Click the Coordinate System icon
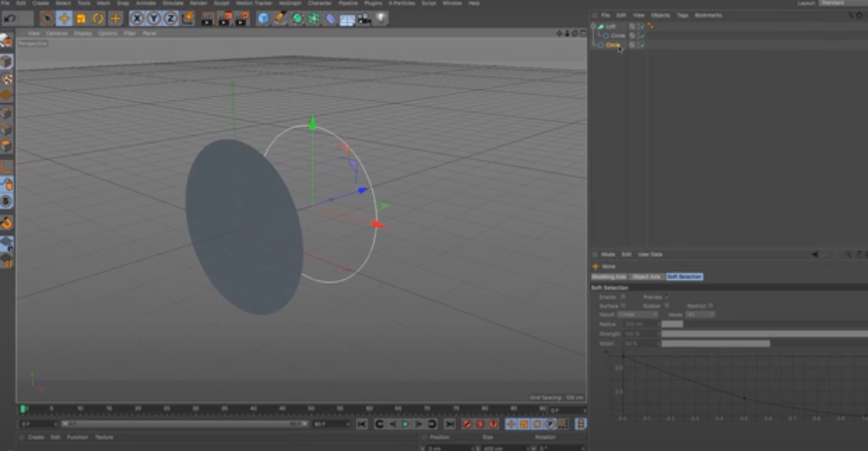 click(188, 19)
